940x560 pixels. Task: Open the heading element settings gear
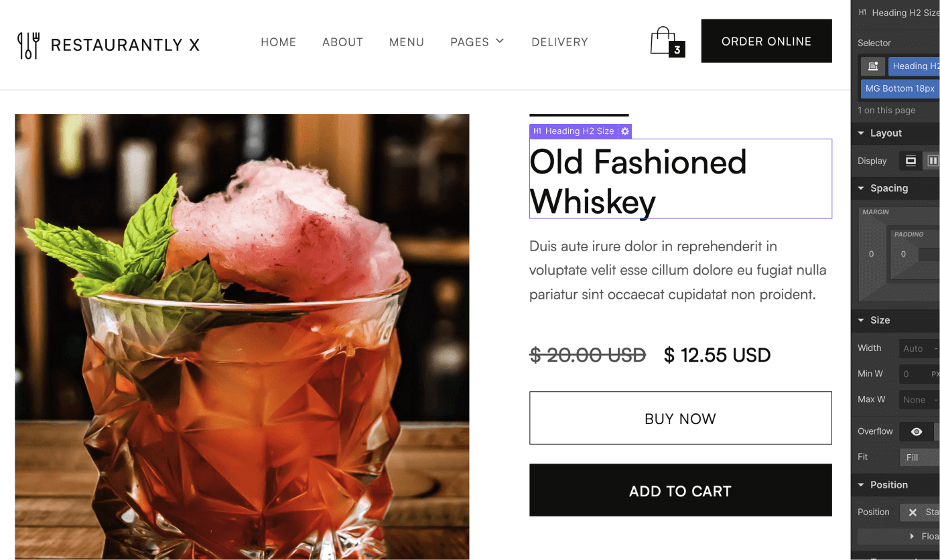pyautogui.click(x=625, y=131)
